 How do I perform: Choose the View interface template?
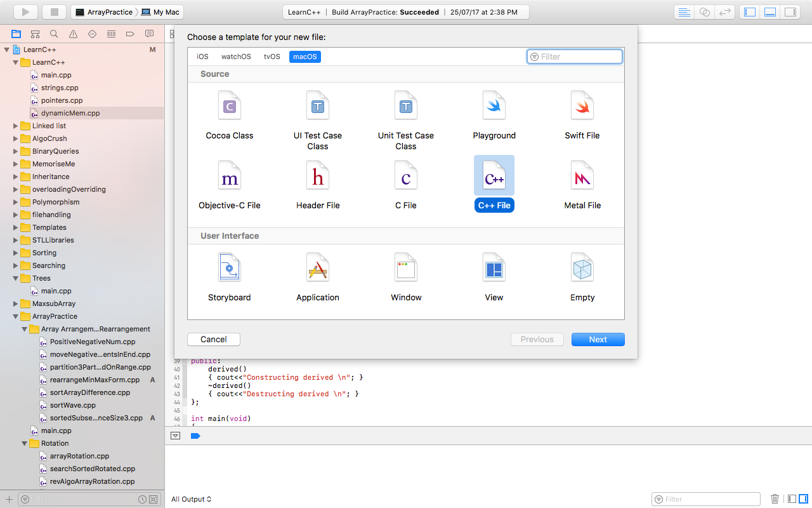point(494,277)
